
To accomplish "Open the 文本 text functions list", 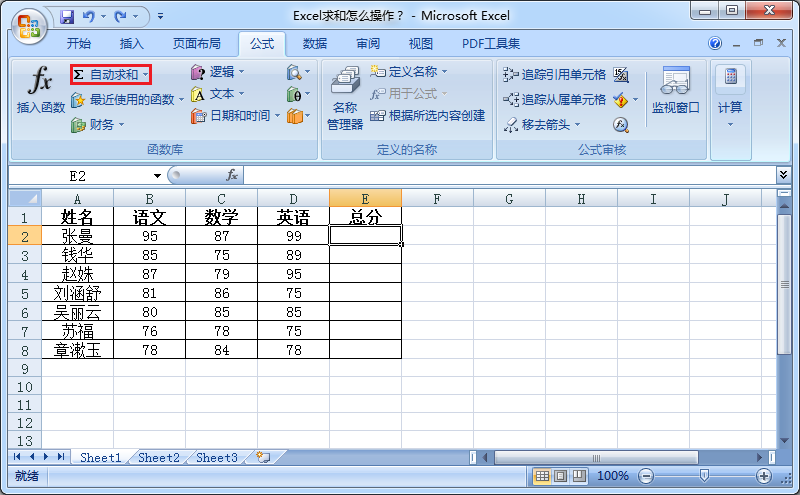I will point(217,94).
